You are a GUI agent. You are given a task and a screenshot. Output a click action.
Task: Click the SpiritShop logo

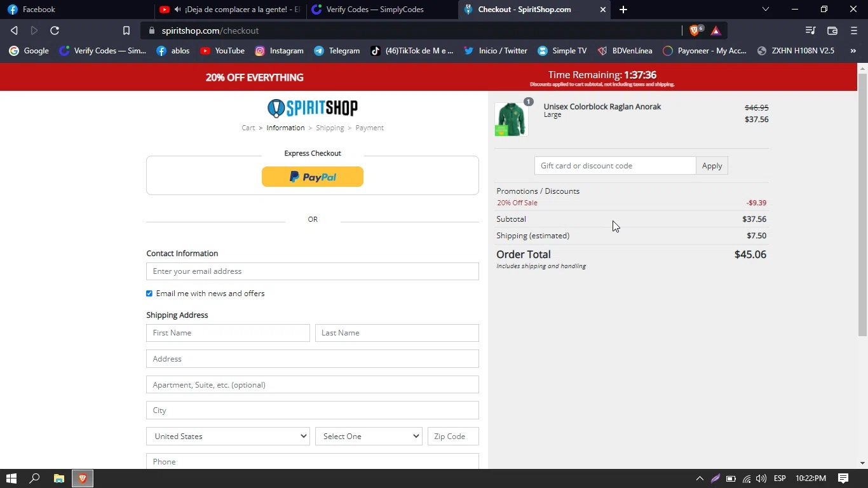tap(313, 108)
